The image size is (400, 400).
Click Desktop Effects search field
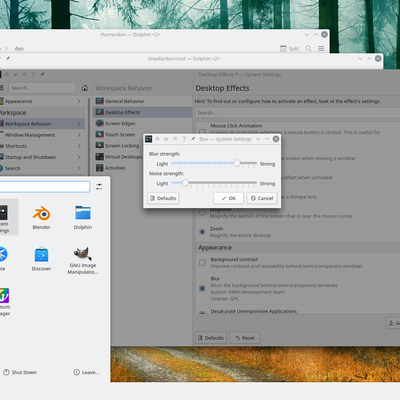(298, 113)
